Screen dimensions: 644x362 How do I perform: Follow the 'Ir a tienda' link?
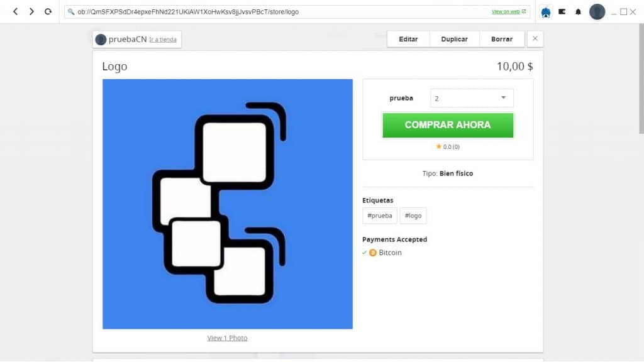163,40
